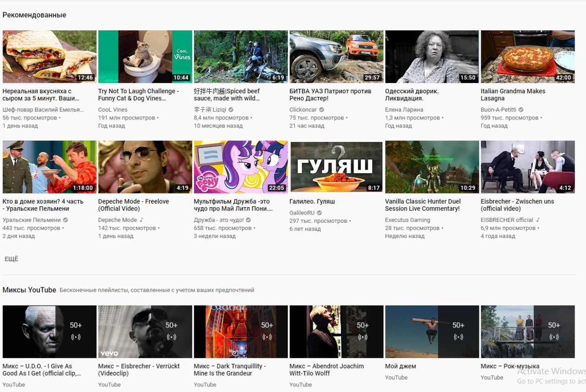Open Eisbrecher Zwischen uns thumbnail, duration 4:12
Viewport: 586px width, 392px height.
click(528, 167)
